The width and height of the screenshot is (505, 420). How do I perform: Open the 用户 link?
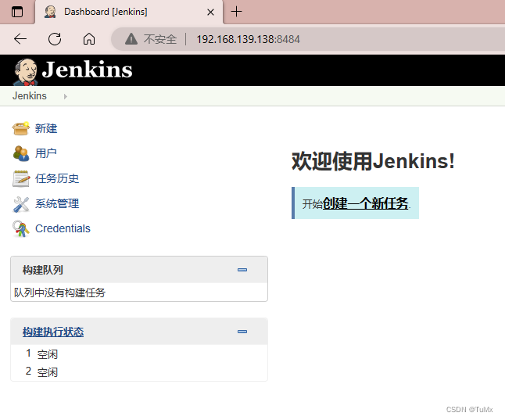tap(46, 153)
